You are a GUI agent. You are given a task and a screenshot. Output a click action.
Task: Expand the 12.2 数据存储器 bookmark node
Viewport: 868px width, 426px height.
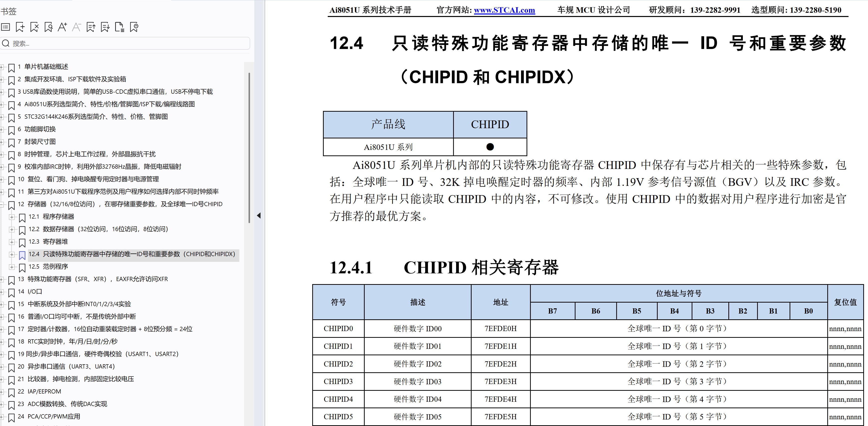click(x=12, y=230)
